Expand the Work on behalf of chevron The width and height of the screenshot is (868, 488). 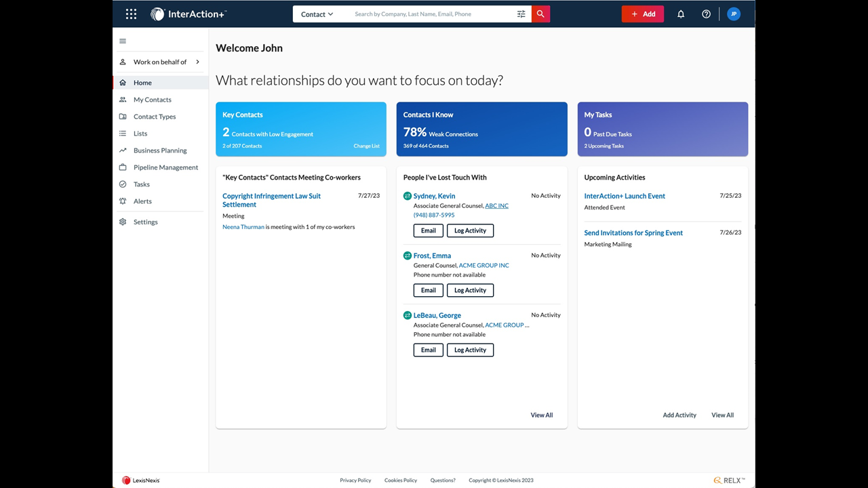coord(197,62)
